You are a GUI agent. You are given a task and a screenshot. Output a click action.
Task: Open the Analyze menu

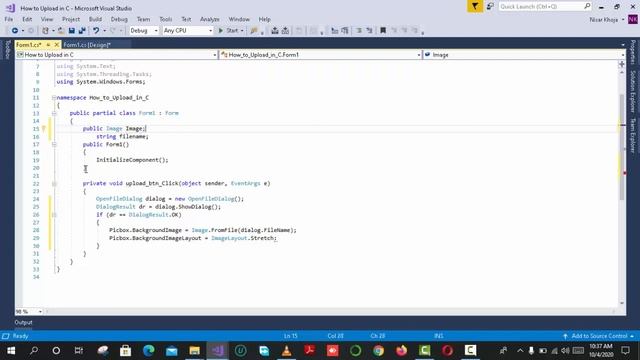[x=209, y=19]
